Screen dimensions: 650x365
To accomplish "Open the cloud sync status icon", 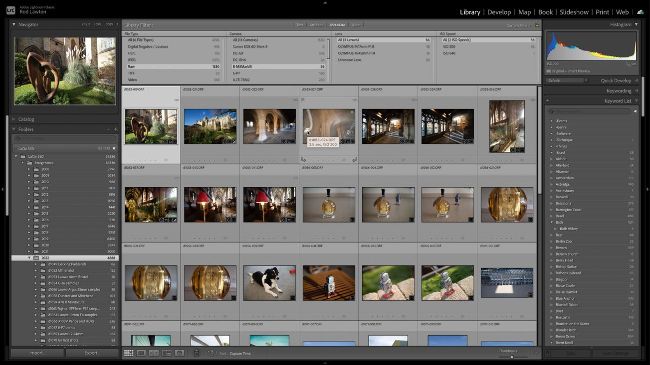I will pos(640,12).
